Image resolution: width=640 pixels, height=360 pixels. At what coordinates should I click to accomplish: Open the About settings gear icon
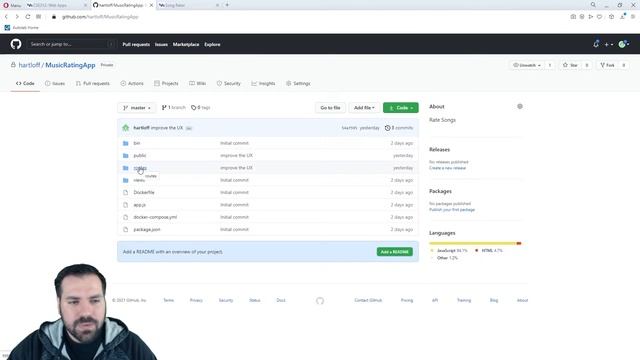520,107
